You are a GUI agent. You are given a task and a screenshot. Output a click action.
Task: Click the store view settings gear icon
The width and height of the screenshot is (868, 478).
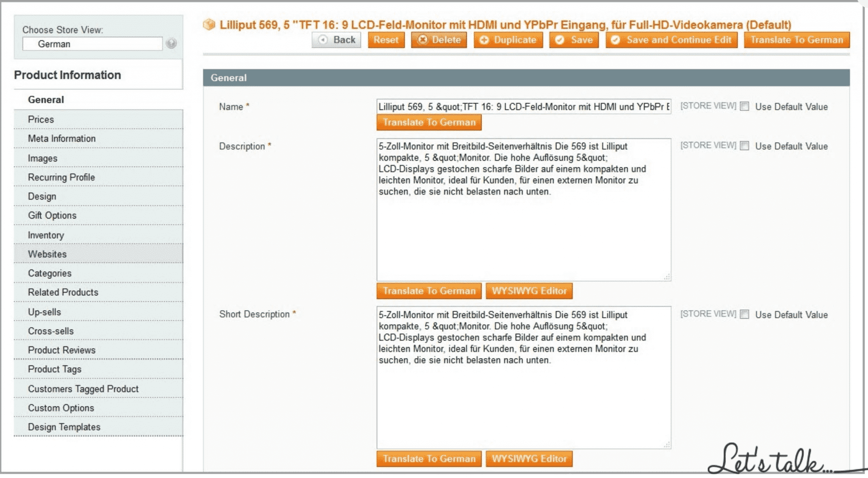(171, 44)
